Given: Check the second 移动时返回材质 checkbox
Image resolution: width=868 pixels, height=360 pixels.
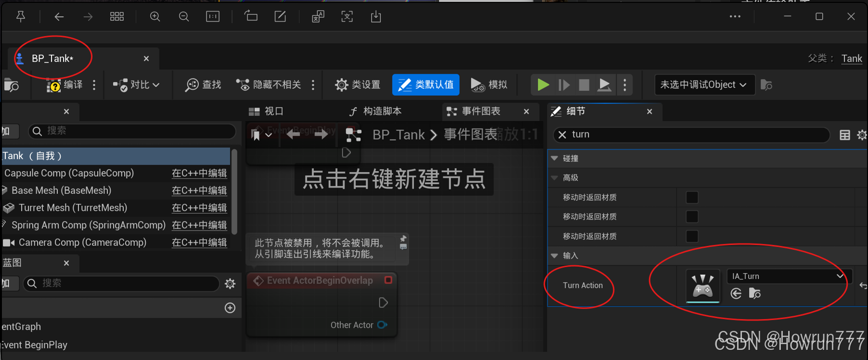Looking at the screenshot, I should pyautogui.click(x=692, y=217).
